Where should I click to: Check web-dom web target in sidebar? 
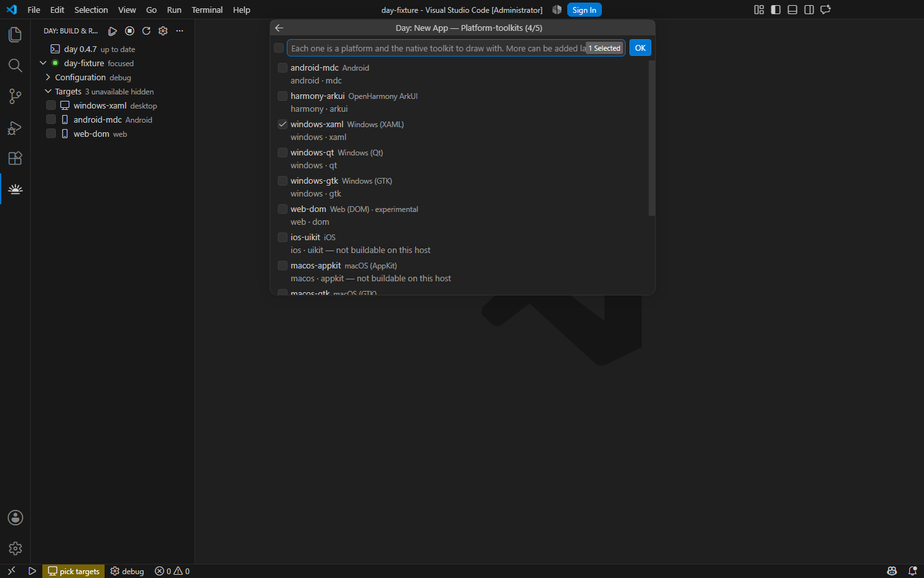coord(51,134)
